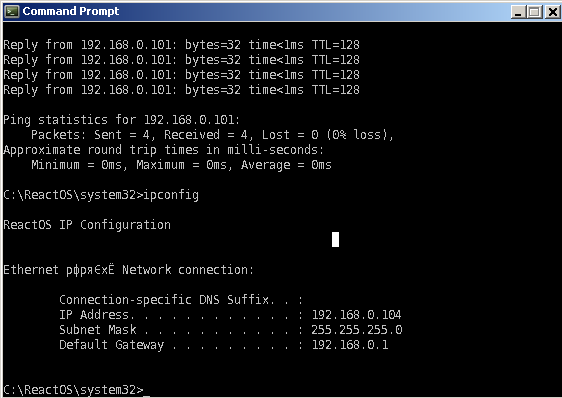Click the IP address 192.168.0.104
The width and height of the screenshot is (562, 398).
356,315
